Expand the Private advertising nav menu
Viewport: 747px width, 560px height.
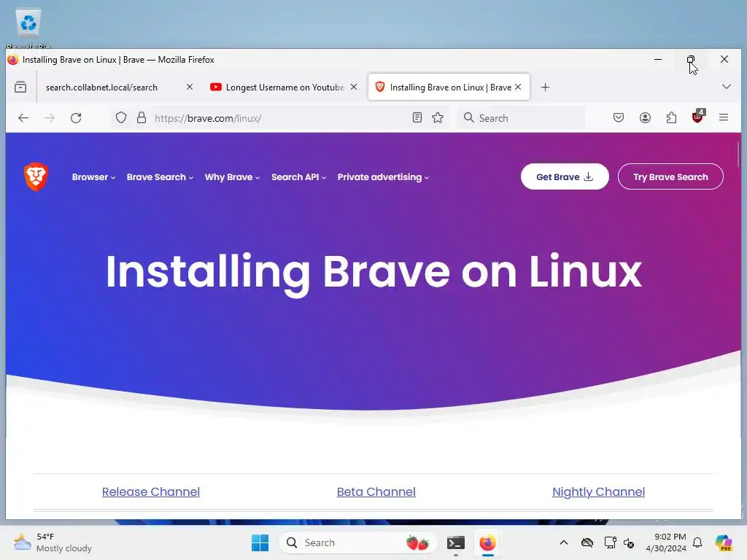point(383,177)
